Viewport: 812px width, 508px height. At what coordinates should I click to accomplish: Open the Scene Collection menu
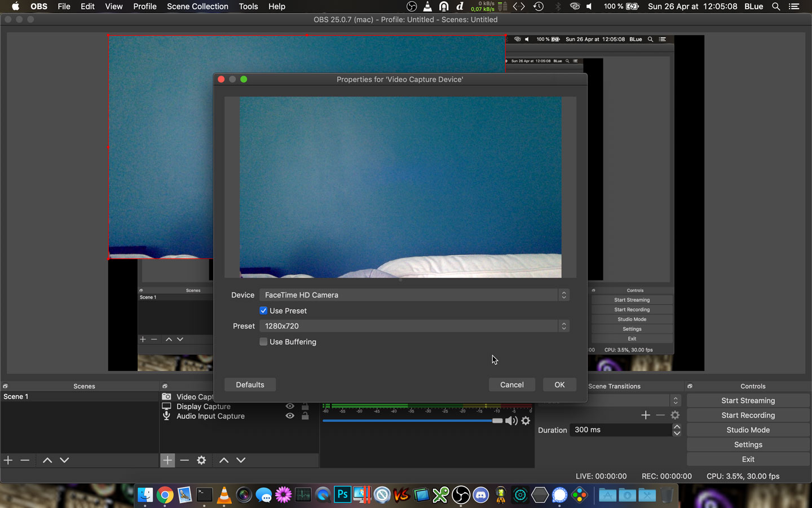197,6
